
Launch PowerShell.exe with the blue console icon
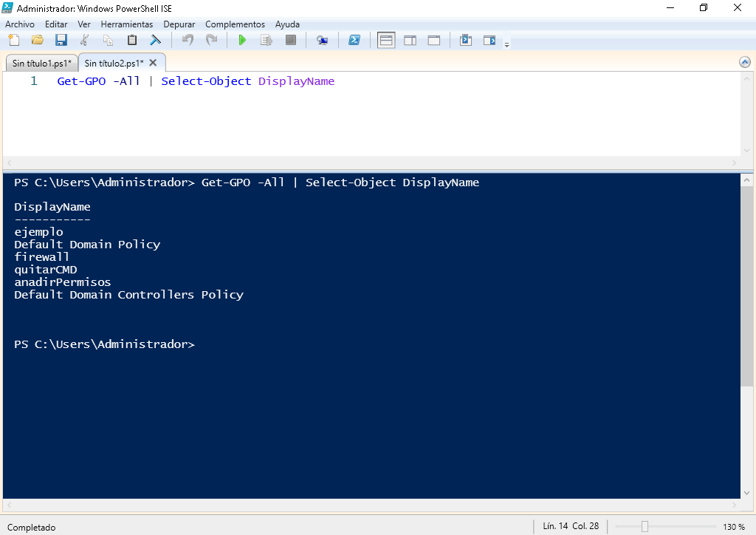click(x=354, y=40)
